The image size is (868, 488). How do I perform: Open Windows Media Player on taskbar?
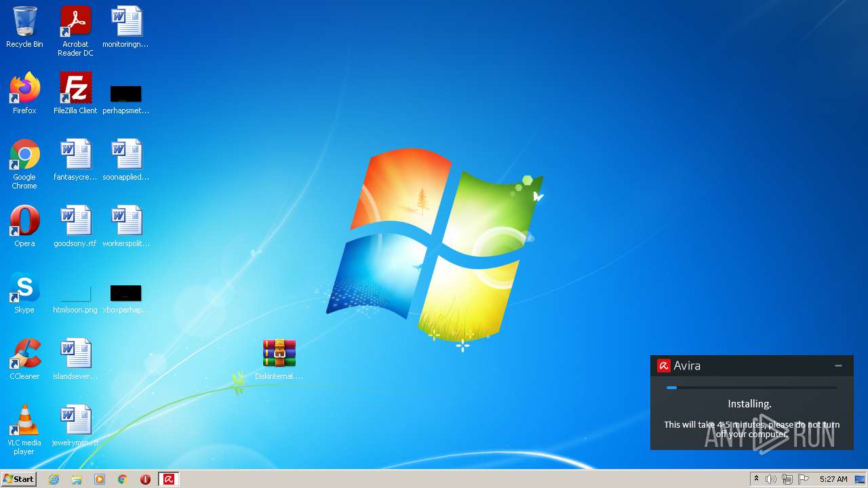pos(100,479)
